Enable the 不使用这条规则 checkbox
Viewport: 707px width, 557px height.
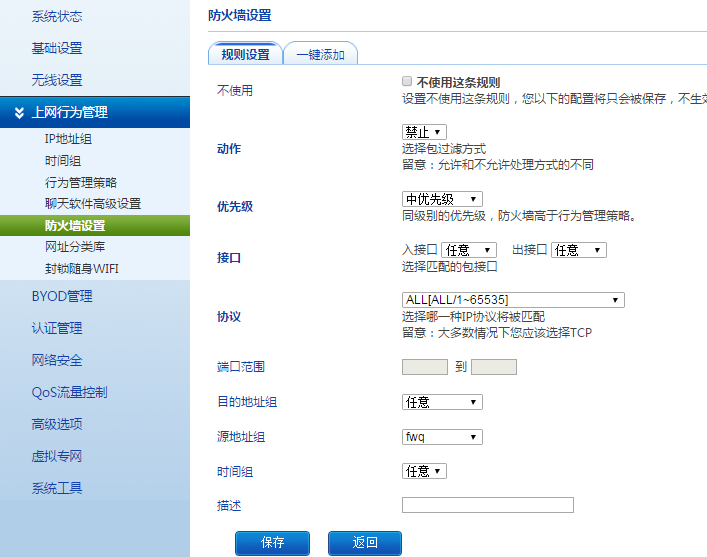[407, 81]
